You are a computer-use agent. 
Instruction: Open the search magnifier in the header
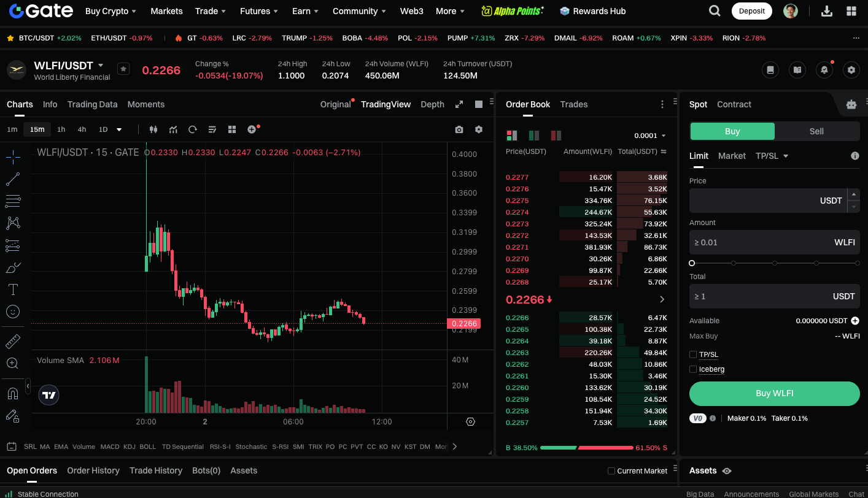point(715,10)
